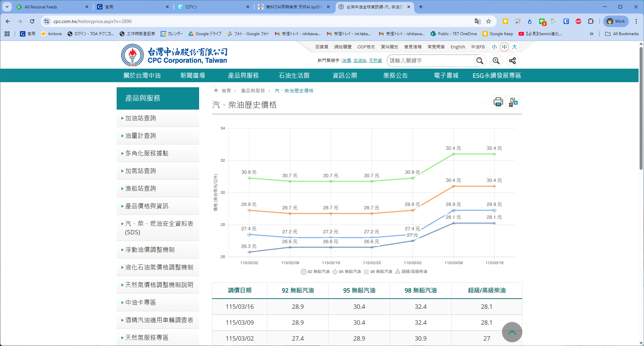Bookmark this page with star icon
The height and width of the screenshot is (346, 644).
[x=488, y=21]
